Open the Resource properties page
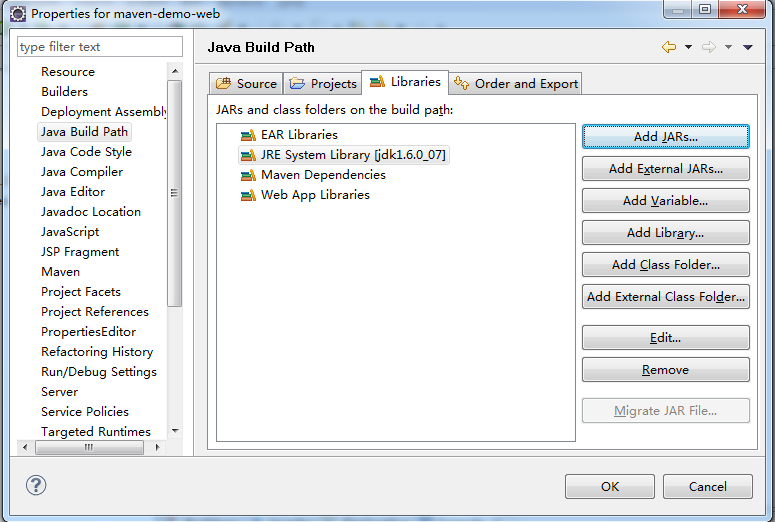Screen dimensions: 775x522 pos(68,72)
